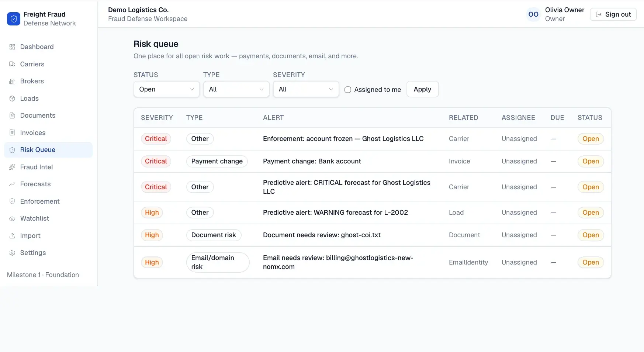Click the Payment change type pill
Image resolution: width=644 pixels, height=352 pixels.
[217, 161]
